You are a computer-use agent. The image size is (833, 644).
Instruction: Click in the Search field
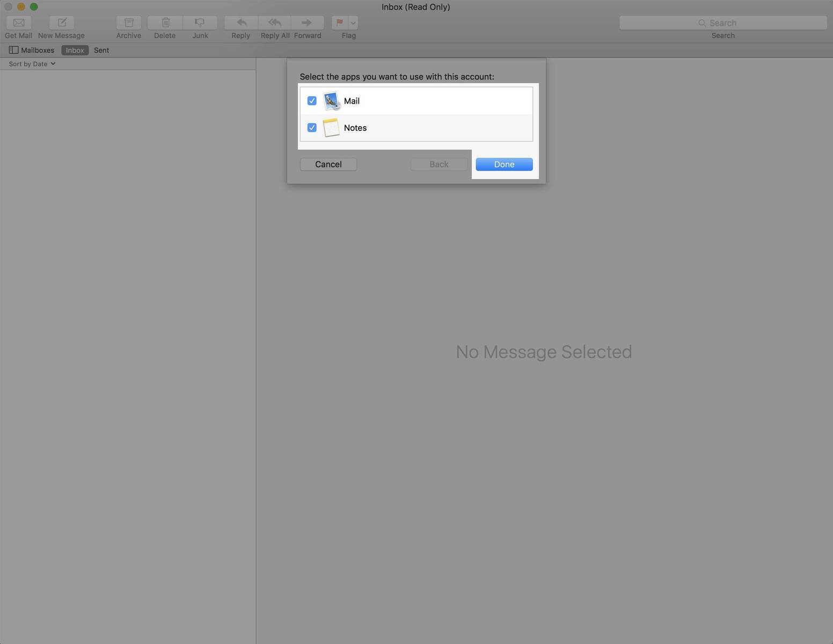tap(723, 23)
